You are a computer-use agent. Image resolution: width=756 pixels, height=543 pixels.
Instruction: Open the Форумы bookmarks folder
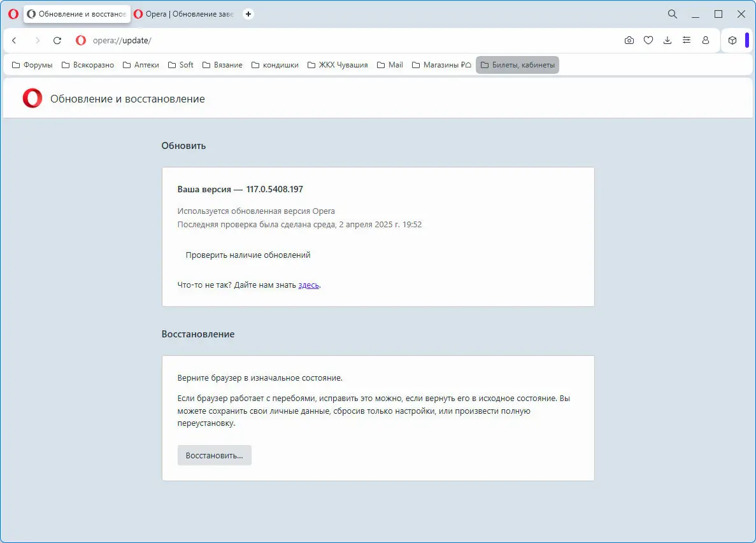32,65
